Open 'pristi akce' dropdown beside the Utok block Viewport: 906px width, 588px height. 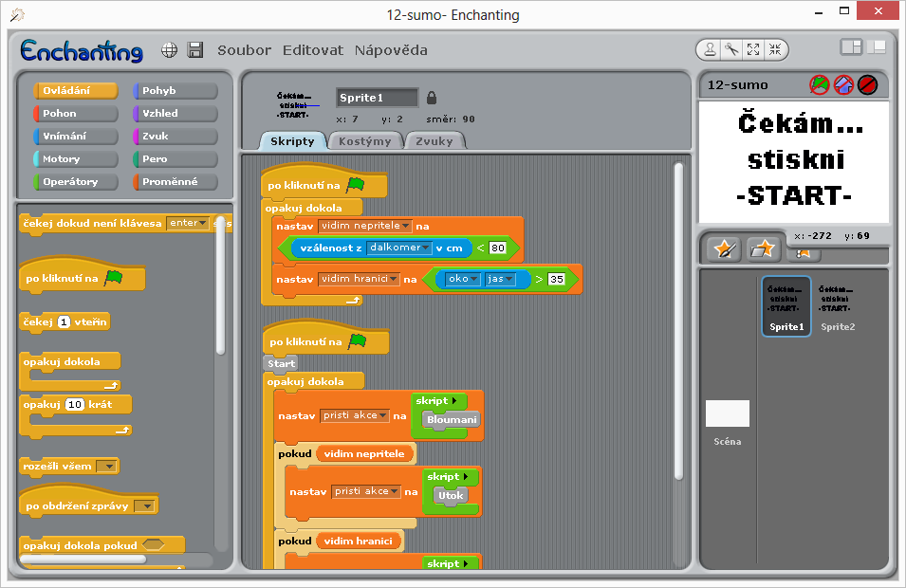coord(366,491)
